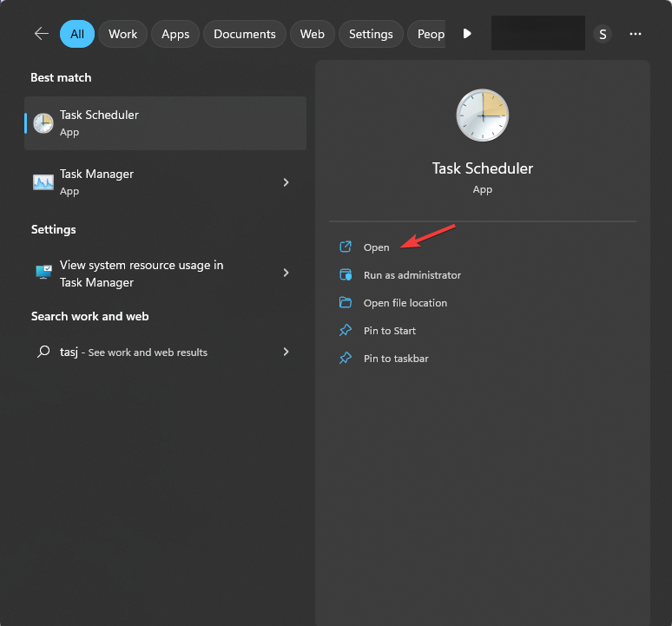Click the Open file location folder icon
This screenshot has height=626, width=672.
coord(346,302)
